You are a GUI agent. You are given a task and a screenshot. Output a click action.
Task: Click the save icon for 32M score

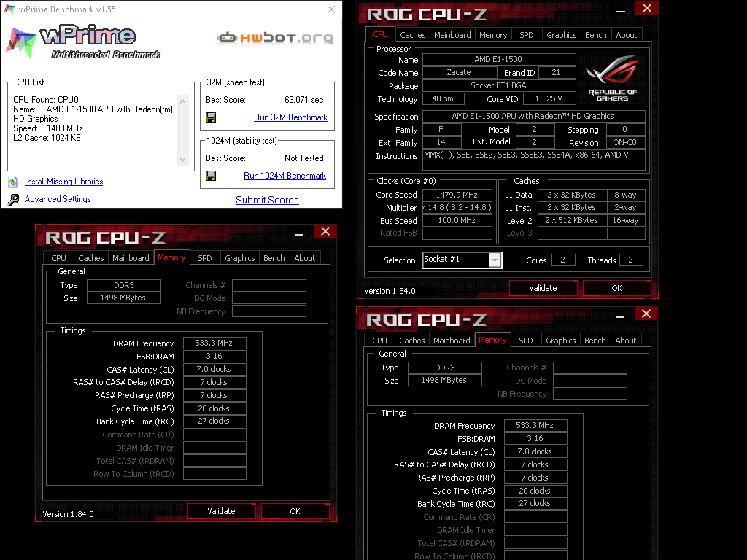click(211, 117)
